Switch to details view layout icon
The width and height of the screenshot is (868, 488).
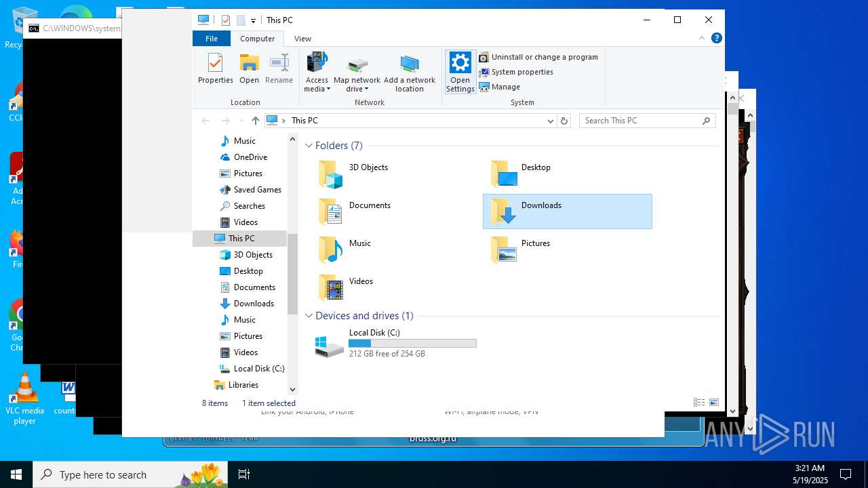pyautogui.click(x=699, y=402)
